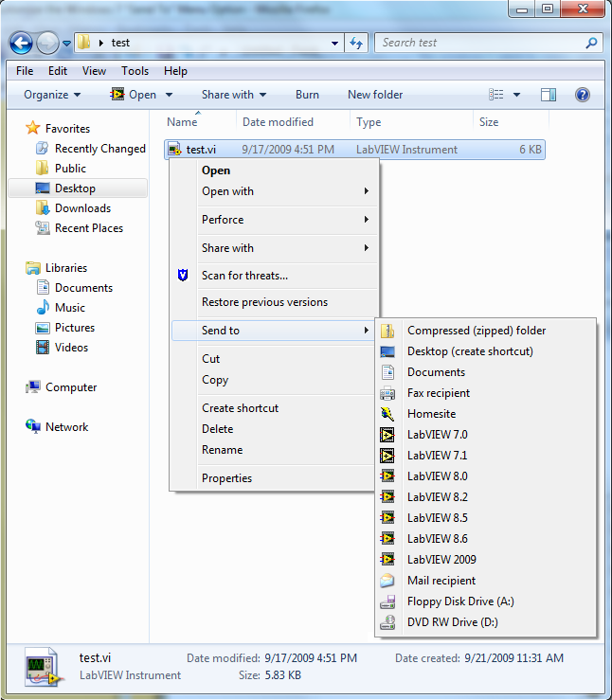Open the View menu
This screenshot has height=700, width=612.
(94, 71)
